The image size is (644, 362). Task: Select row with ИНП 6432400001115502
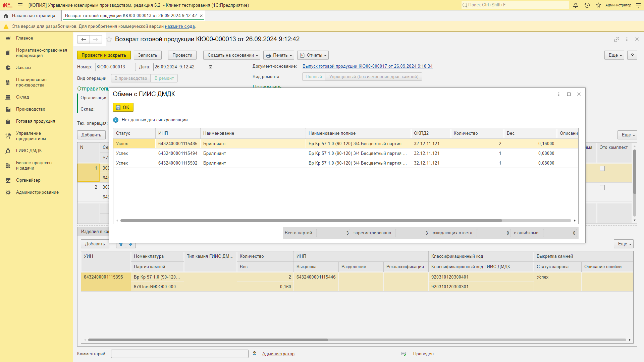pos(346,163)
